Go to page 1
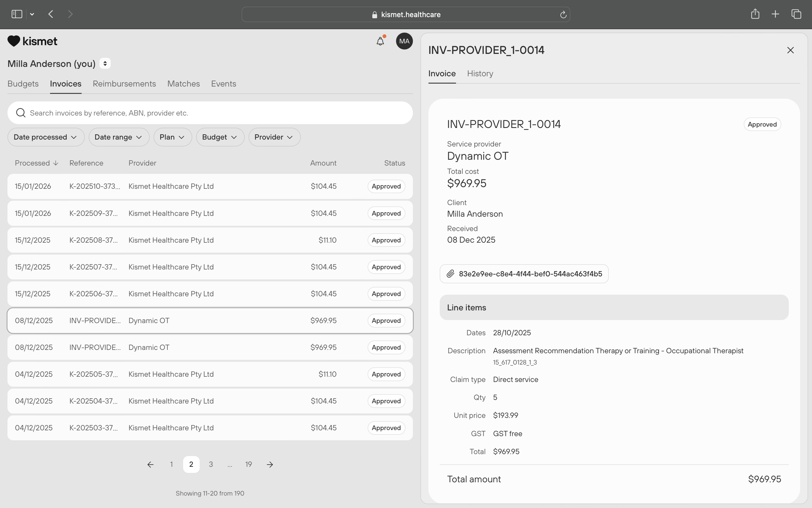The width and height of the screenshot is (812, 508). pyautogui.click(x=172, y=464)
